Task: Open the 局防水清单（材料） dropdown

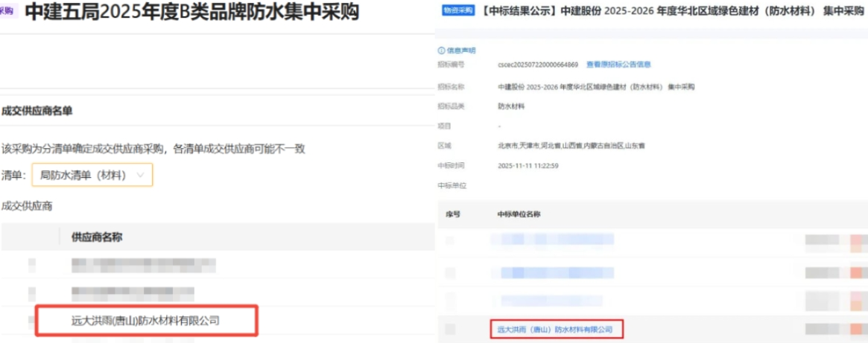Action: click(x=92, y=175)
